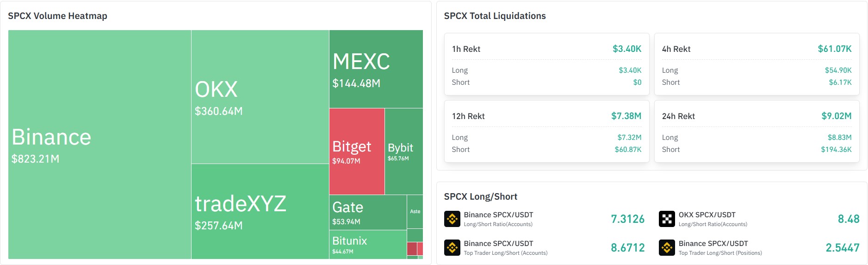Select the 12h Rekt card
The width and height of the screenshot is (868, 265).
pyautogui.click(x=547, y=131)
